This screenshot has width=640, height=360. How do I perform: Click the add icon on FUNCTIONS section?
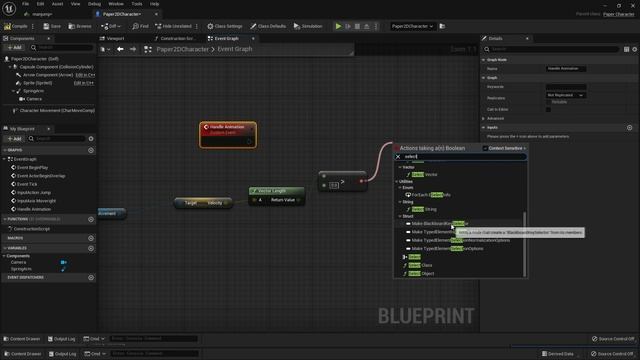point(91,219)
